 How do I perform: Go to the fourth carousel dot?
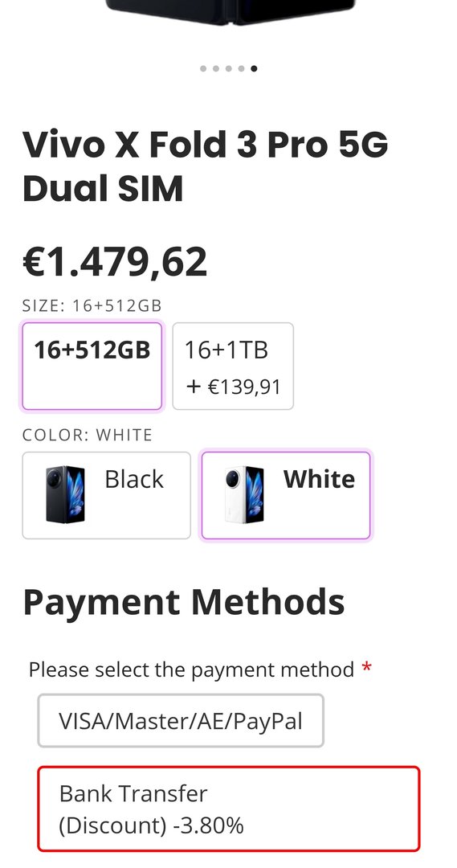click(241, 68)
